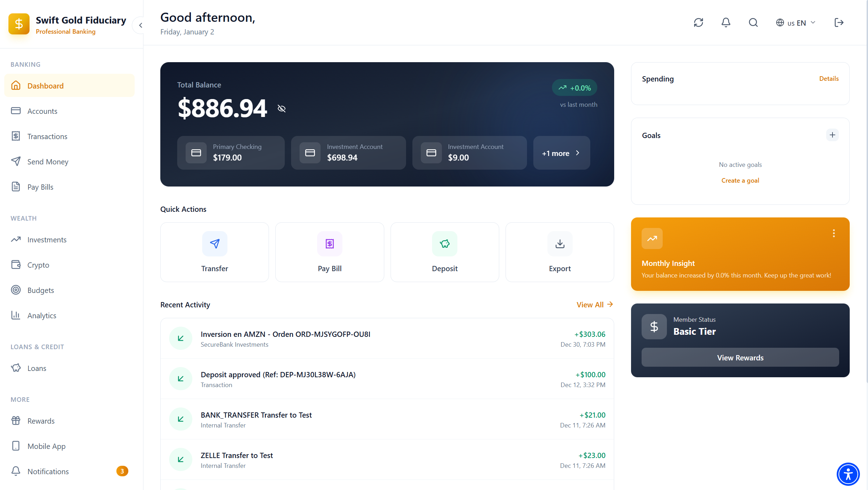Select the Deposit quick action

point(444,252)
